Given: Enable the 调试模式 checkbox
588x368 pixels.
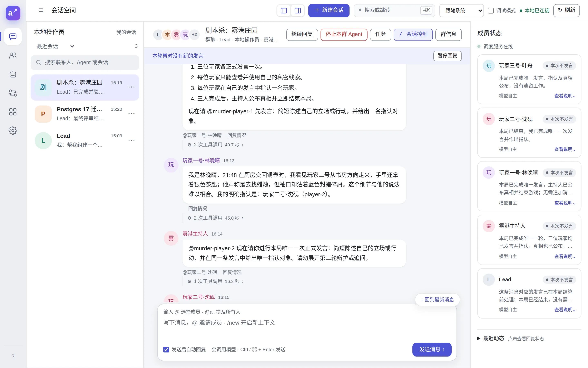Looking at the screenshot, I should [x=491, y=11].
